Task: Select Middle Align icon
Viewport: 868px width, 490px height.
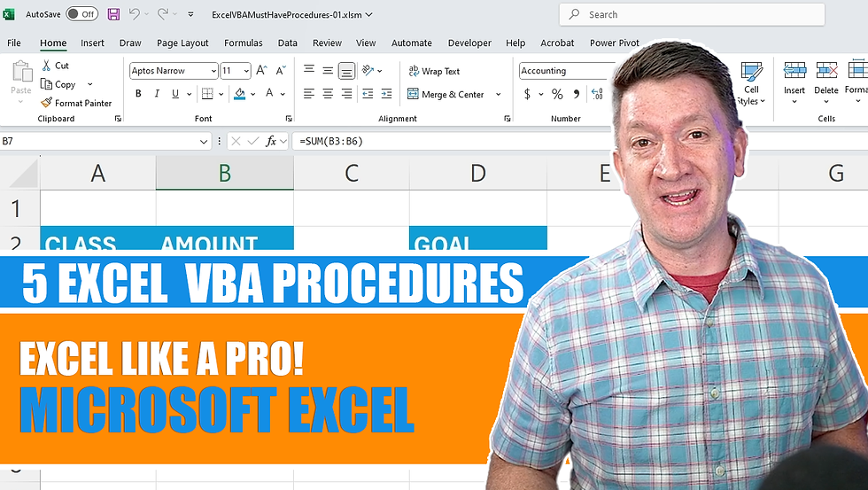Action: (x=328, y=70)
